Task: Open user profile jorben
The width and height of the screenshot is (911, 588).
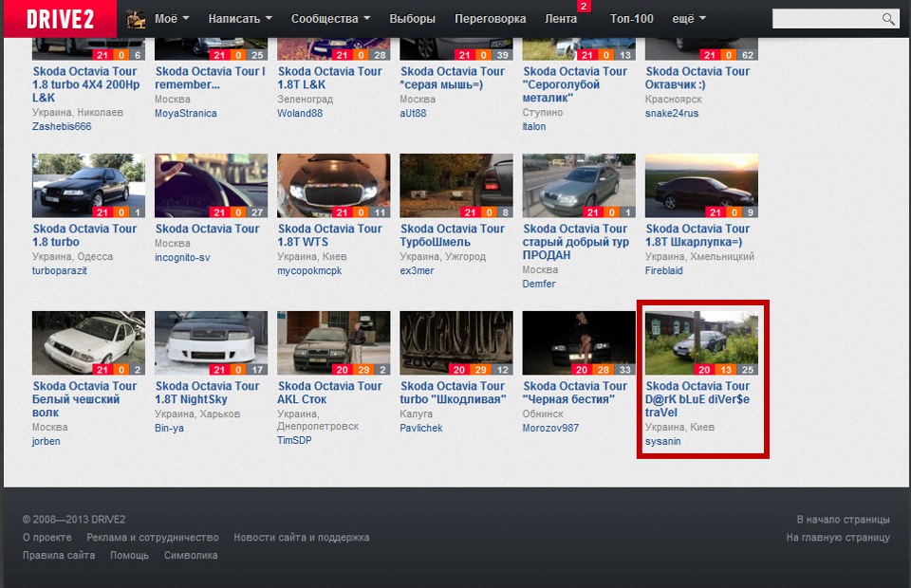Action: (46, 441)
